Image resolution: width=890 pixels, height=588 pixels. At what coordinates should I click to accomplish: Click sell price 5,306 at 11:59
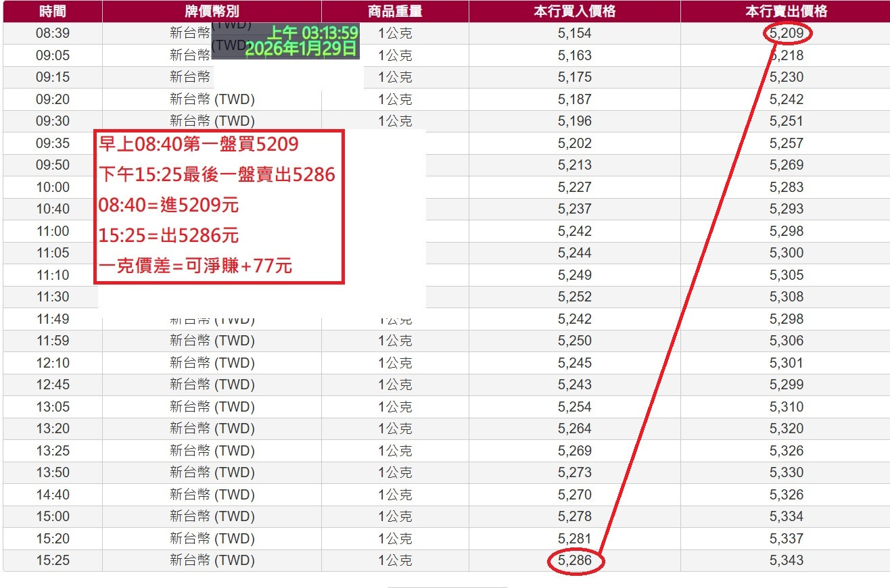point(787,341)
